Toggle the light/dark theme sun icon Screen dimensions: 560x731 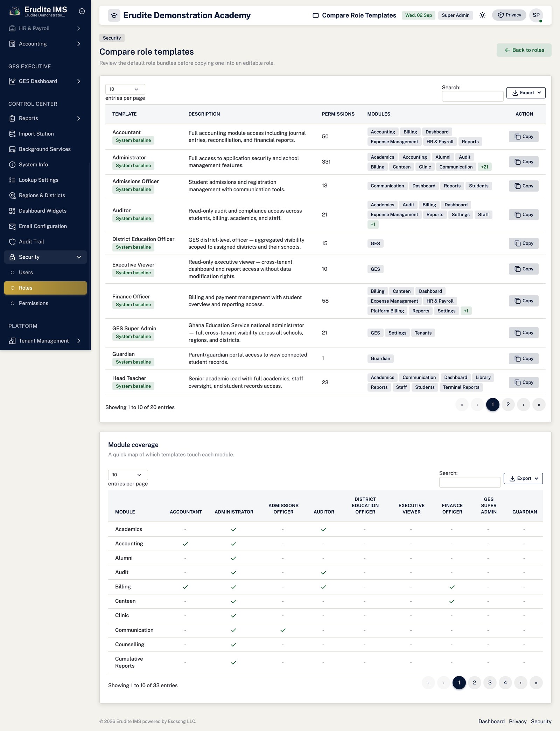tap(482, 15)
